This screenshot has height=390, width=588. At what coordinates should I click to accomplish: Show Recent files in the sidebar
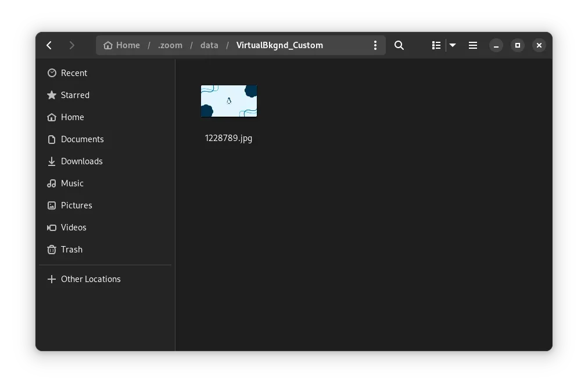coord(74,73)
